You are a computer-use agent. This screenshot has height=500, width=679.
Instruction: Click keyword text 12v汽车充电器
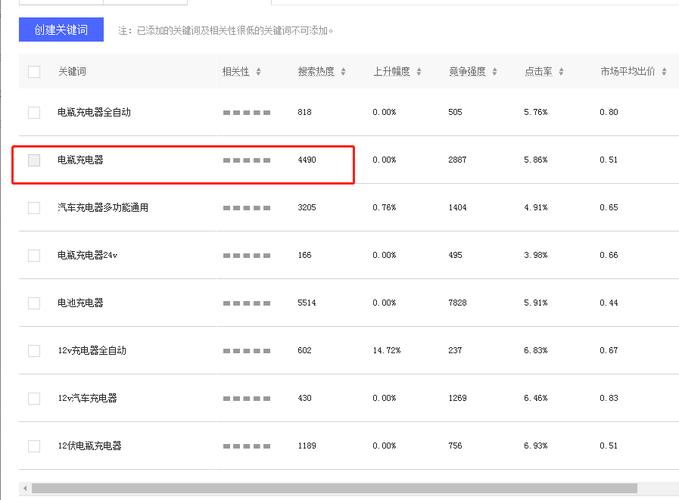tap(87, 398)
